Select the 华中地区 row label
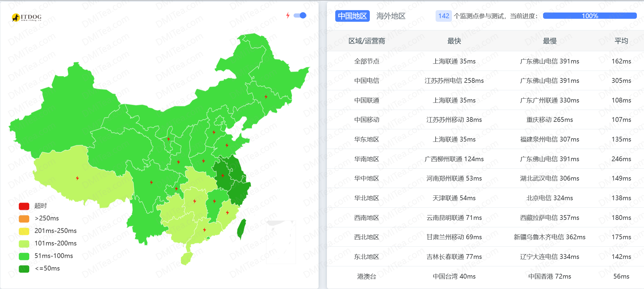This screenshot has width=644, height=289. (x=367, y=178)
